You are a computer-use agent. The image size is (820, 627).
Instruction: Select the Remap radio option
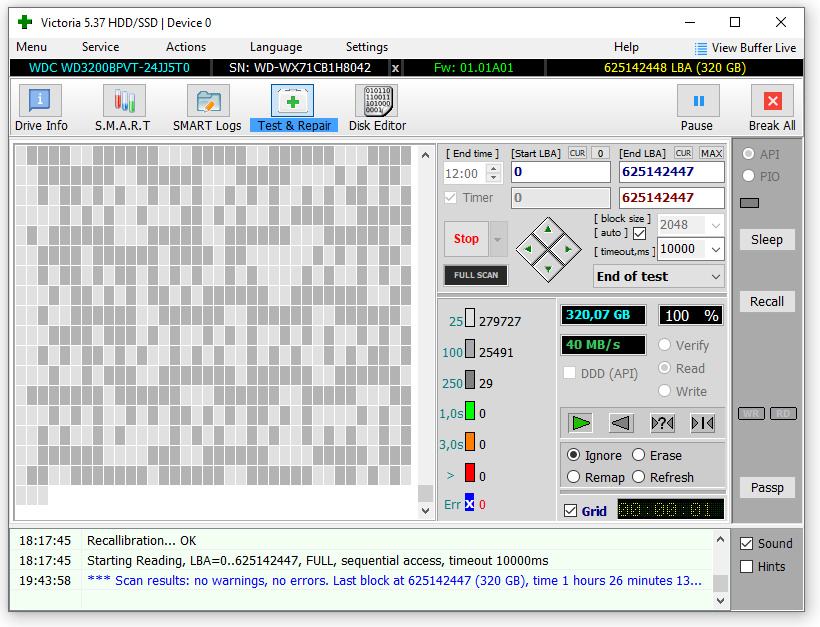point(574,477)
